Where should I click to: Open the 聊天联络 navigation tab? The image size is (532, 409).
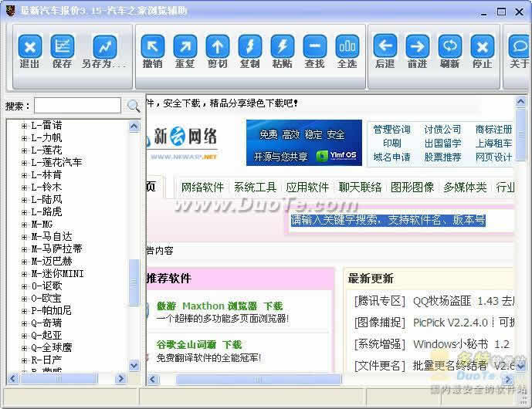pyautogui.click(x=360, y=188)
